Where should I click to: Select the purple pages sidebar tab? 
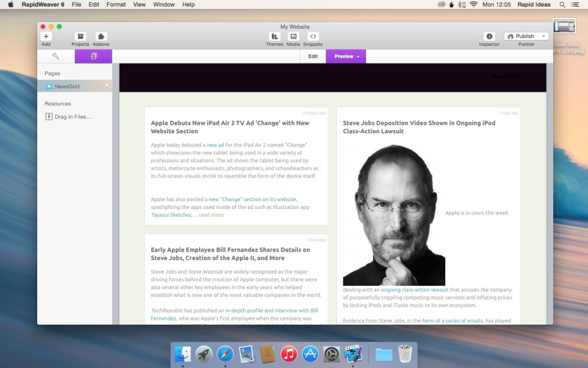click(x=94, y=56)
